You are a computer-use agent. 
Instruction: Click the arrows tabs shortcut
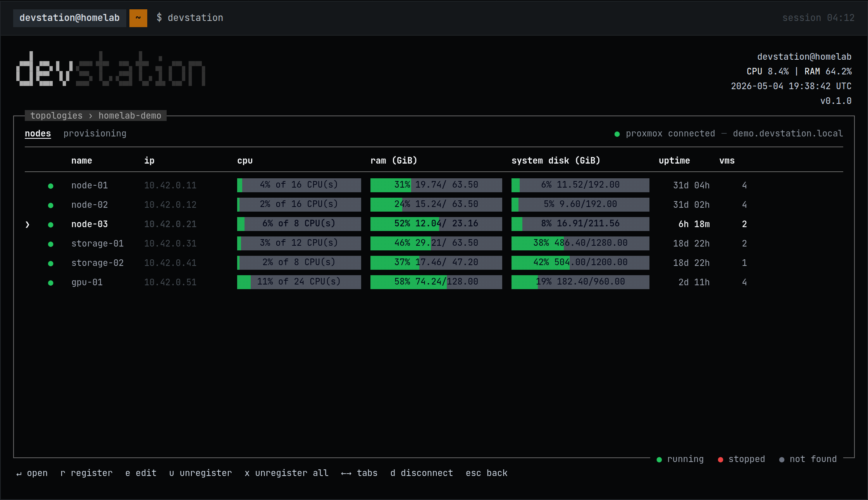[359, 473]
